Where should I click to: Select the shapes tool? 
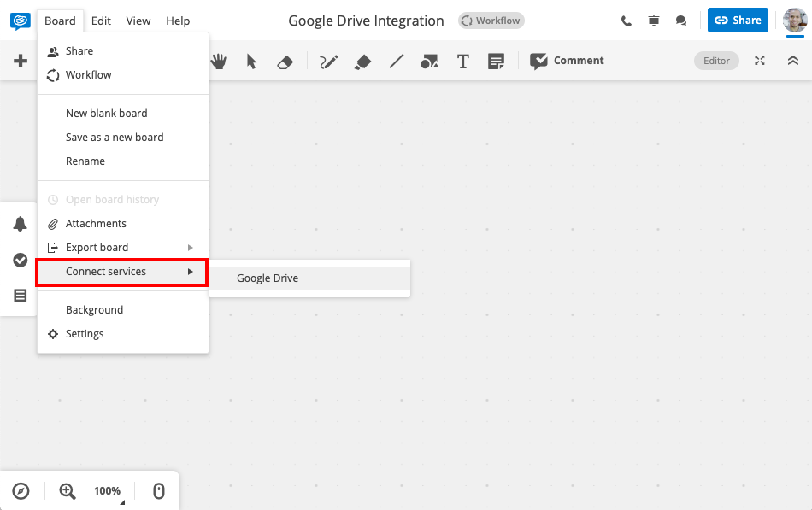pos(429,62)
